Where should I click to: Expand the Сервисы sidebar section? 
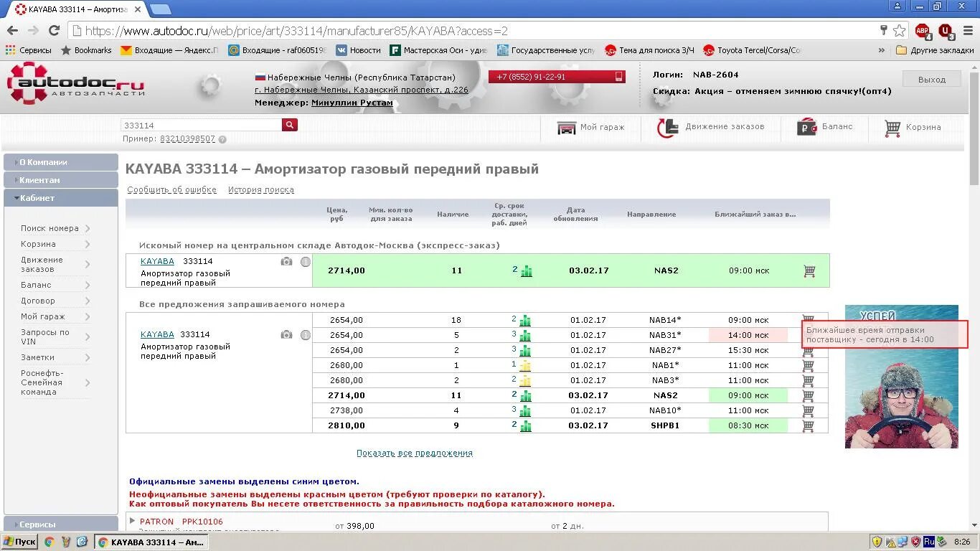point(61,524)
